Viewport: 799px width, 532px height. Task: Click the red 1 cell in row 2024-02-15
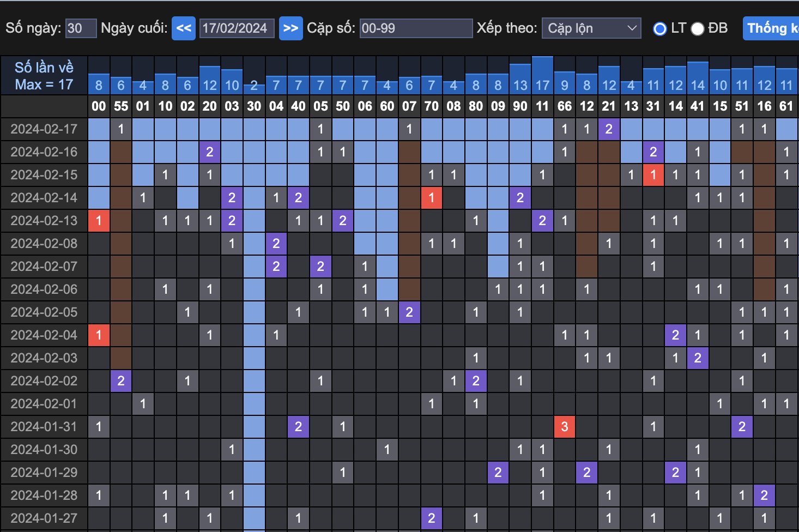pyautogui.click(x=653, y=175)
